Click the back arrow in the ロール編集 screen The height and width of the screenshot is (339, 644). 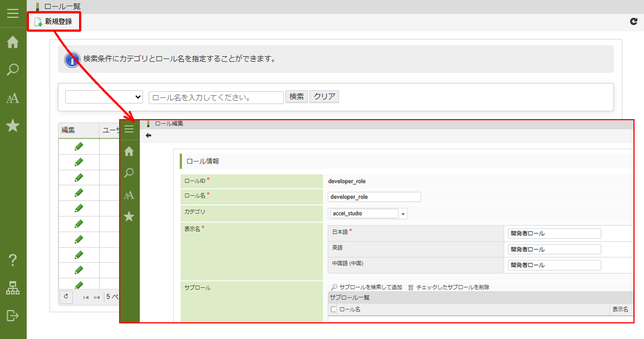148,135
